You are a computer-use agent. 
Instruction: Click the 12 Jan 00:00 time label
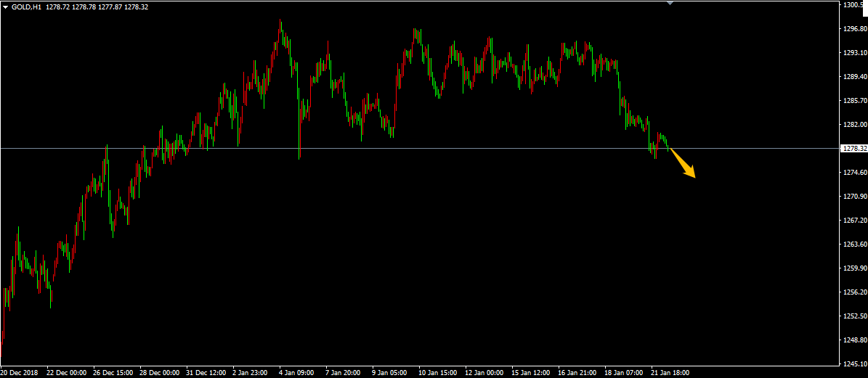point(485,373)
